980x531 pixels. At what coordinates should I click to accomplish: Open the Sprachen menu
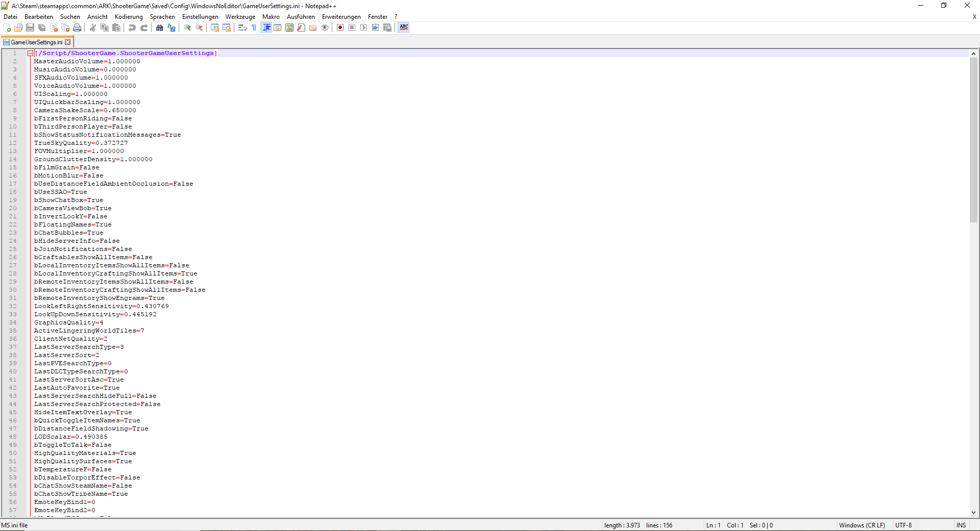tap(162, 17)
